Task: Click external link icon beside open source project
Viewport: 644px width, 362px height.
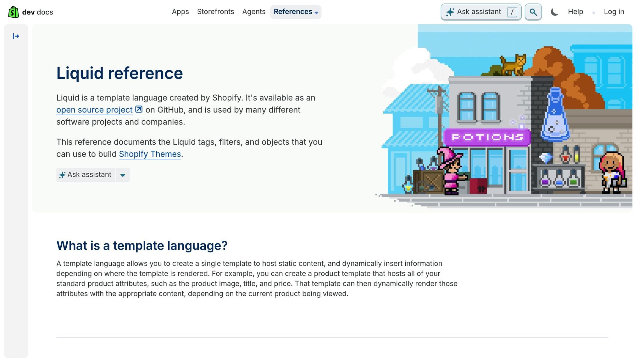Action: [139, 109]
